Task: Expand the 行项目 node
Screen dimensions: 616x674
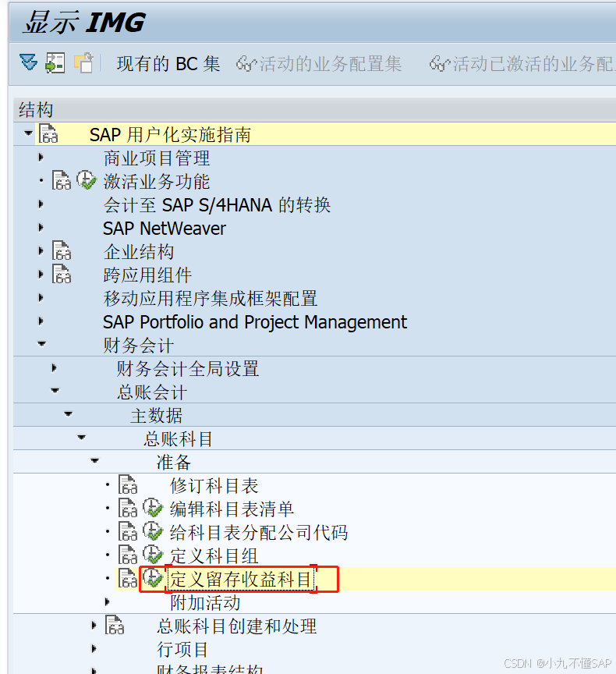Action: [94, 648]
